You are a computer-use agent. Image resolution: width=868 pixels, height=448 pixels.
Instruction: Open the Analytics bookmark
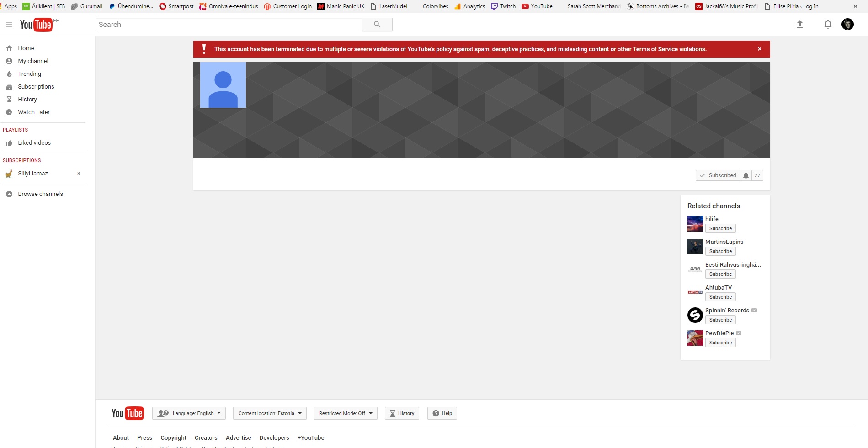469,6
